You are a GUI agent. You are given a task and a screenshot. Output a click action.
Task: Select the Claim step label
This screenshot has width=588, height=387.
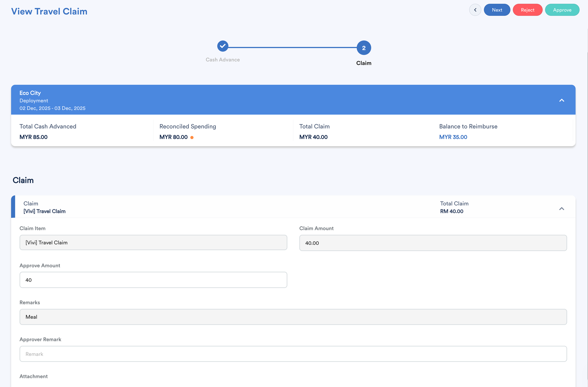(364, 63)
